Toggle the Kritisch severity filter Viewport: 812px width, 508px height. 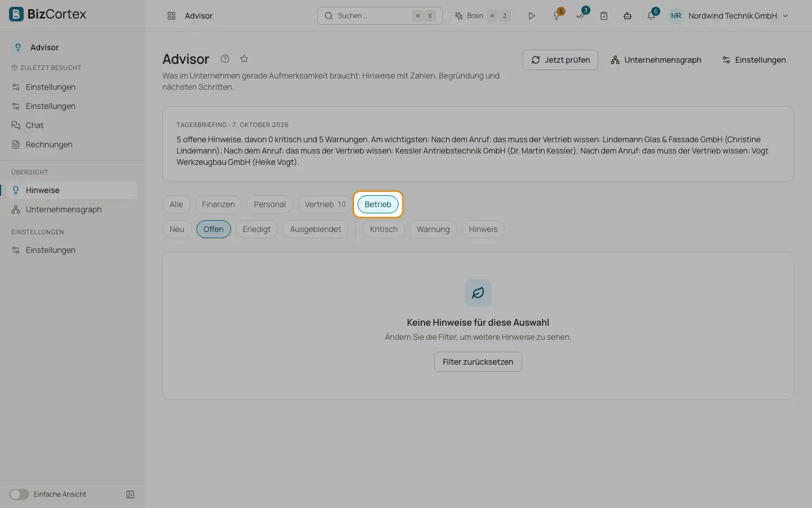(x=384, y=229)
